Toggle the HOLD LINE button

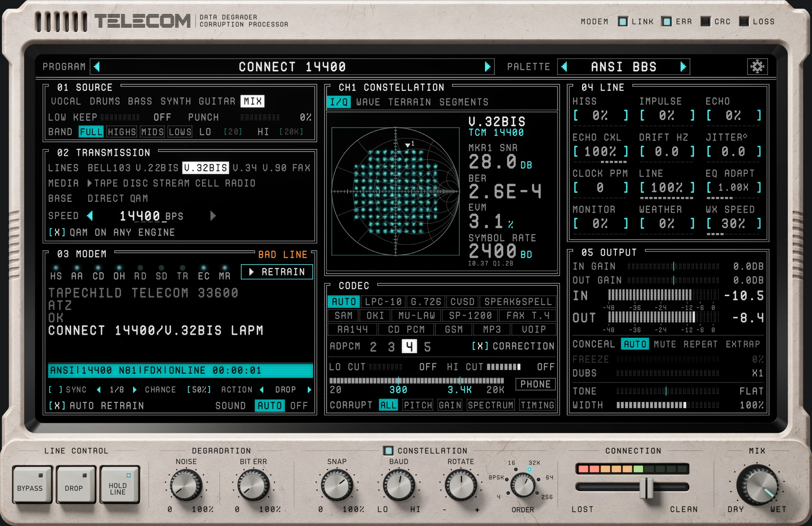pyautogui.click(x=119, y=485)
